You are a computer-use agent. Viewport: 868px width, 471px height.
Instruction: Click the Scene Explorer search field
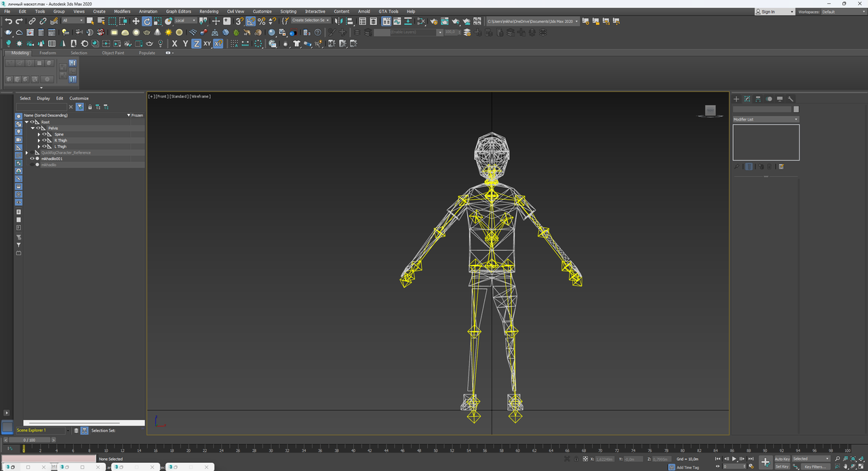(41, 107)
